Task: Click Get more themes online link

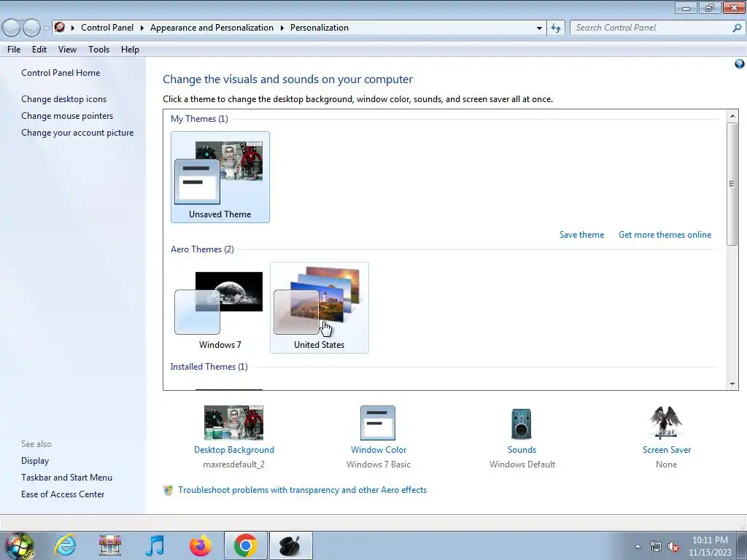Action: pyautogui.click(x=665, y=235)
